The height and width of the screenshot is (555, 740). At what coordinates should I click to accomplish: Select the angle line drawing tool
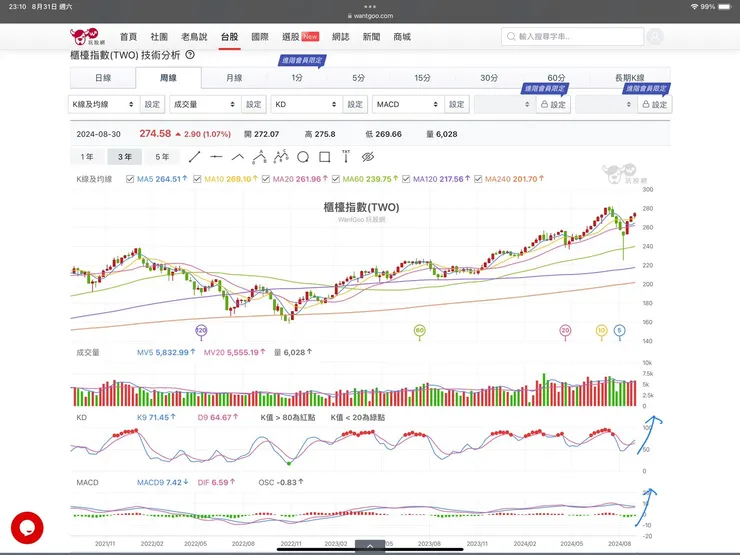pyautogui.click(x=238, y=157)
